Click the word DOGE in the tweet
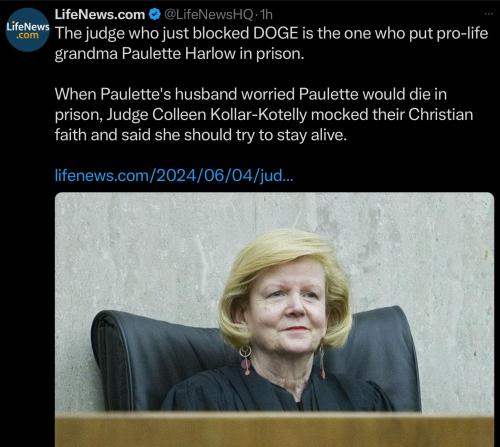 click(x=275, y=33)
